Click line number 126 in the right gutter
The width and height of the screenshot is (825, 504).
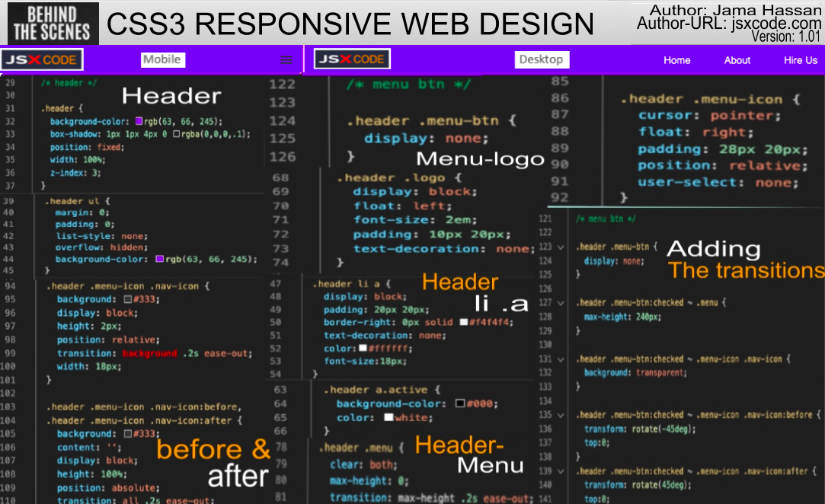coord(545,289)
